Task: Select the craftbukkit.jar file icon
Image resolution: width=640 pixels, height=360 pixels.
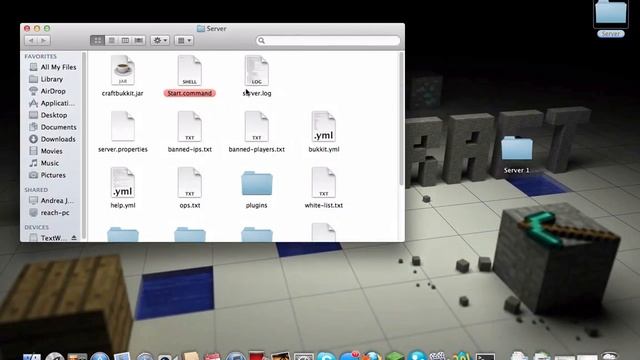Action: coord(122,70)
